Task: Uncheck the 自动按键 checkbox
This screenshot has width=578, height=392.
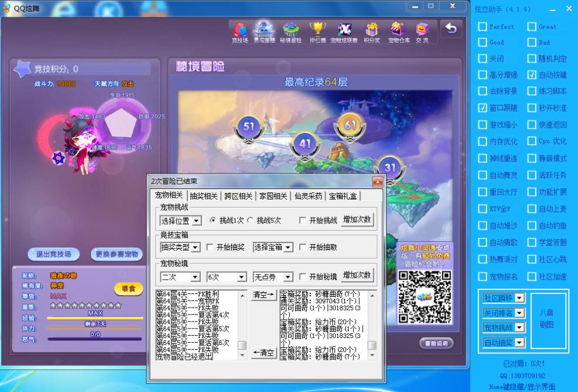Action: coord(532,75)
